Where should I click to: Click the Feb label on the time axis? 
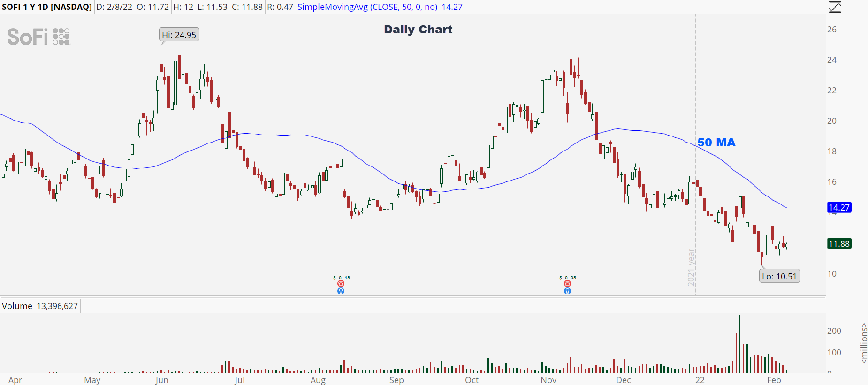[x=774, y=380]
